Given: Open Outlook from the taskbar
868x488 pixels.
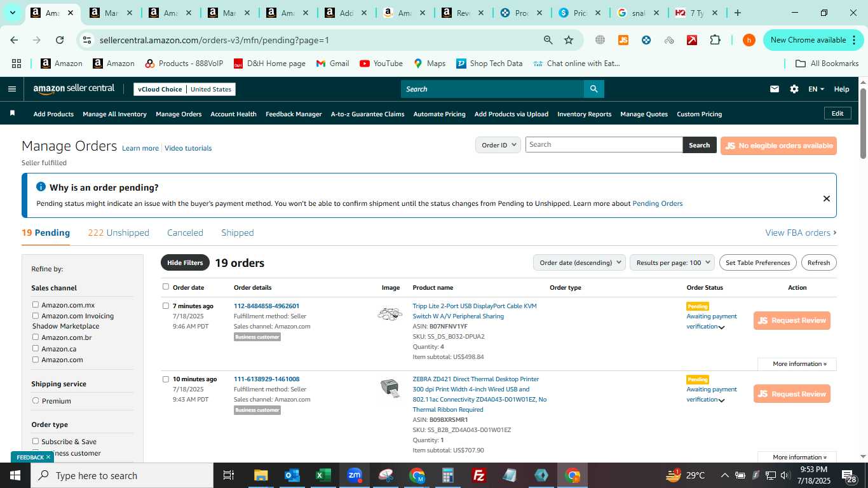Looking at the screenshot, I should pos(292,475).
